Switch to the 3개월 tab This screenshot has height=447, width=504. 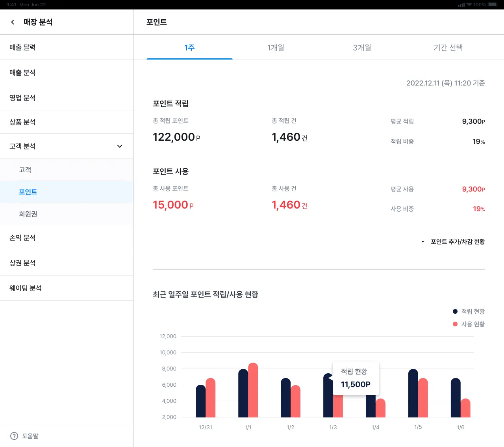pos(362,48)
